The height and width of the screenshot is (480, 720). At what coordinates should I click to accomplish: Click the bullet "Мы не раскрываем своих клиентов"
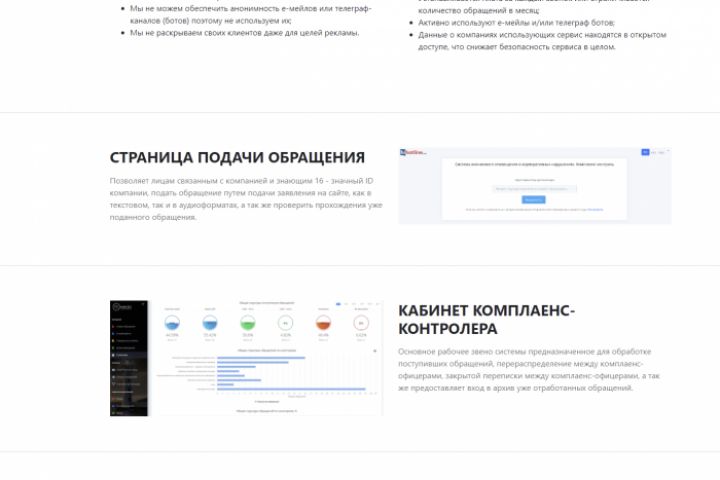pos(244,33)
